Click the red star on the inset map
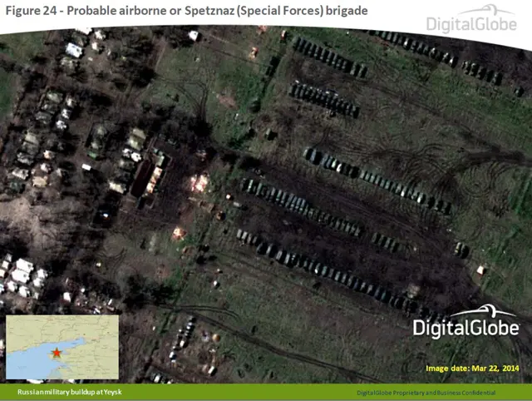This screenshot has width=532, height=401. (57, 353)
